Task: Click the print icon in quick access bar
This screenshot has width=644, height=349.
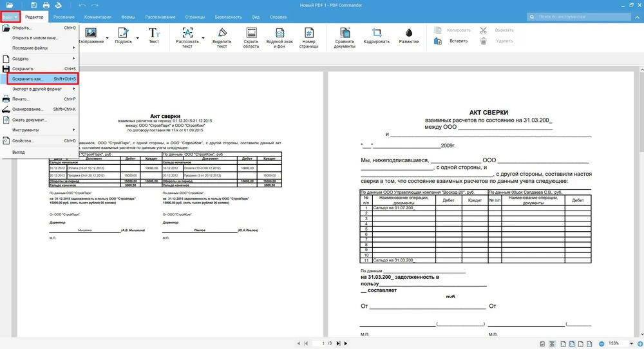Action: coord(46,5)
